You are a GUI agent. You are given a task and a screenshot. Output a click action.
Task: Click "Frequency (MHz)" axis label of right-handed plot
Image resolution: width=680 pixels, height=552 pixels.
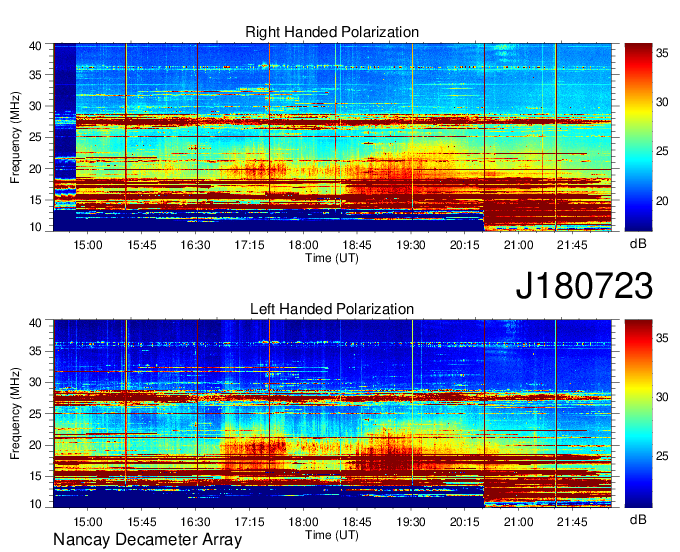click(15, 137)
